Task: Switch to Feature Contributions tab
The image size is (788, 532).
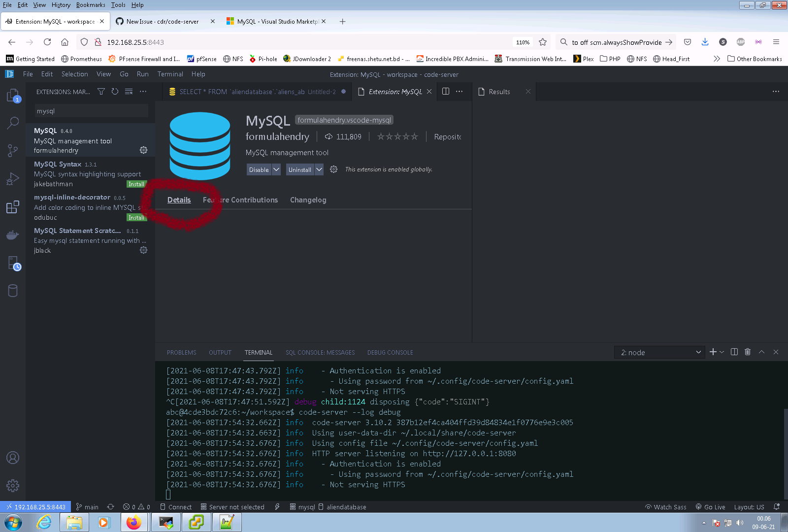Action: coord(240,200)
